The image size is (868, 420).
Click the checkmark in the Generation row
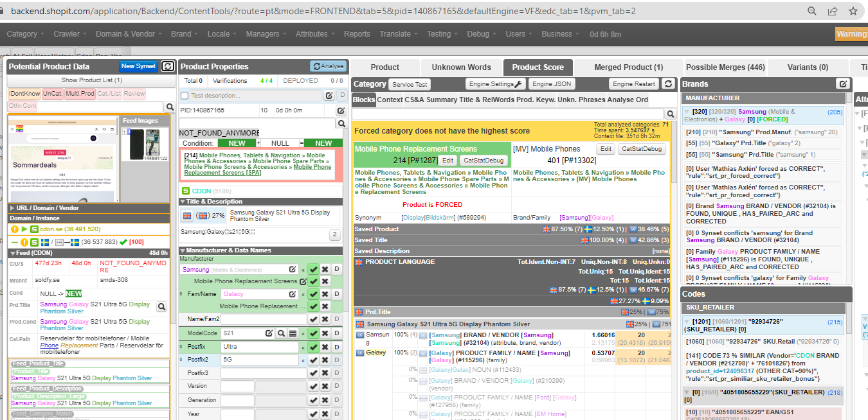(x=313, y=399)
